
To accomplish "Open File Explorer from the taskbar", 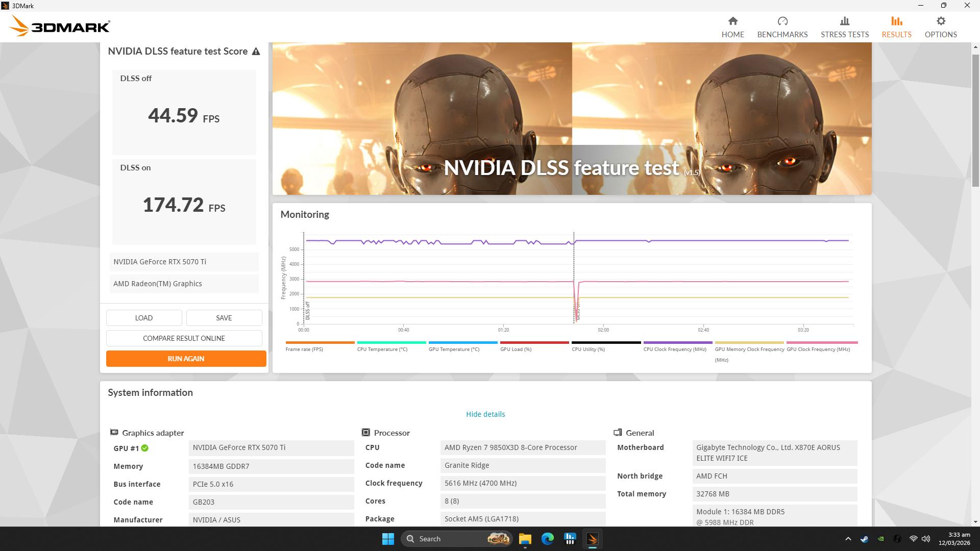I will (x=525, y=539).
